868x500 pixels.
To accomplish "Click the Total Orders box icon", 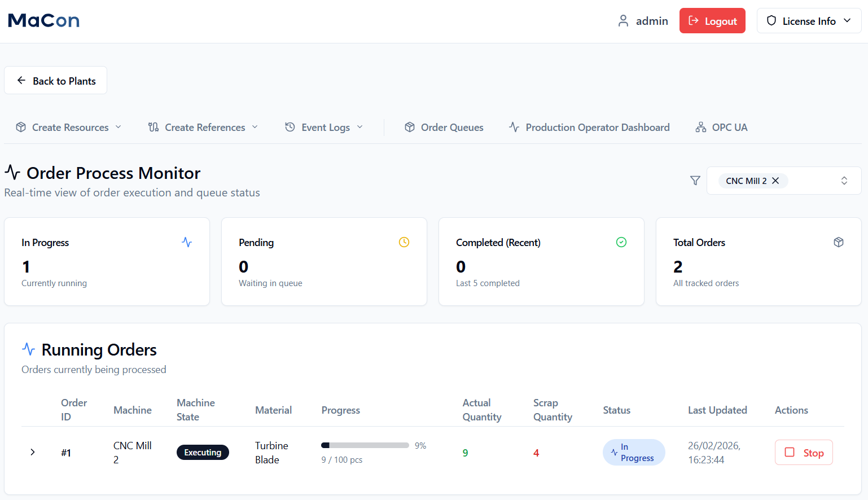I will tap(839, 242).
